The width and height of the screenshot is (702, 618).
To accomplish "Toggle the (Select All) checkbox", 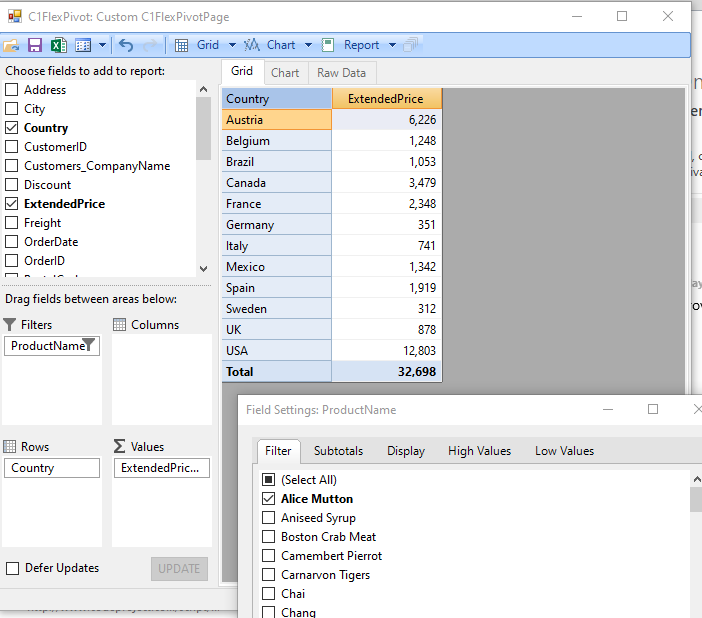I will [x=268, y=480].
